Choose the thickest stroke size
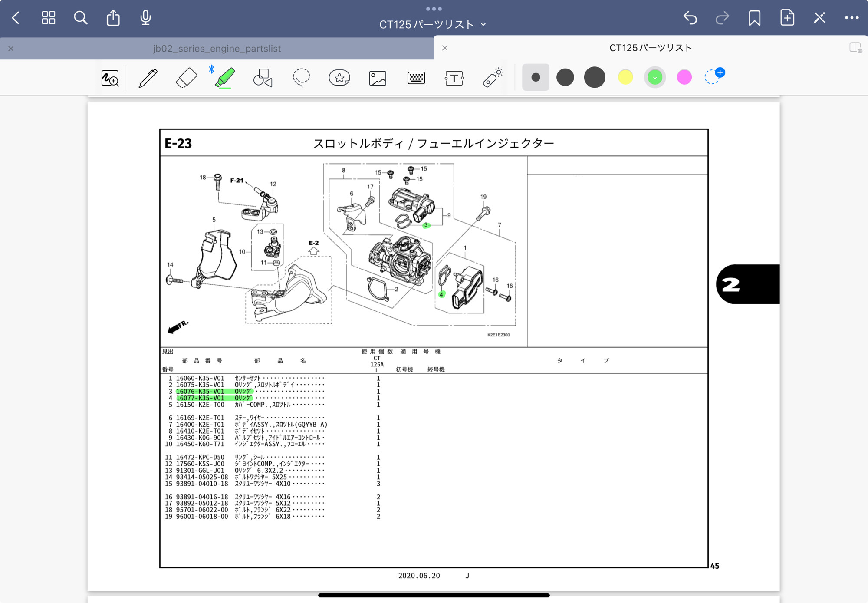Screen dimensions: 868x603 click(x=595, y=77)
